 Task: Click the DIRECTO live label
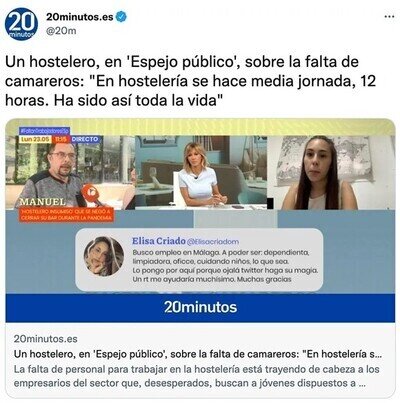click(85, 139)
